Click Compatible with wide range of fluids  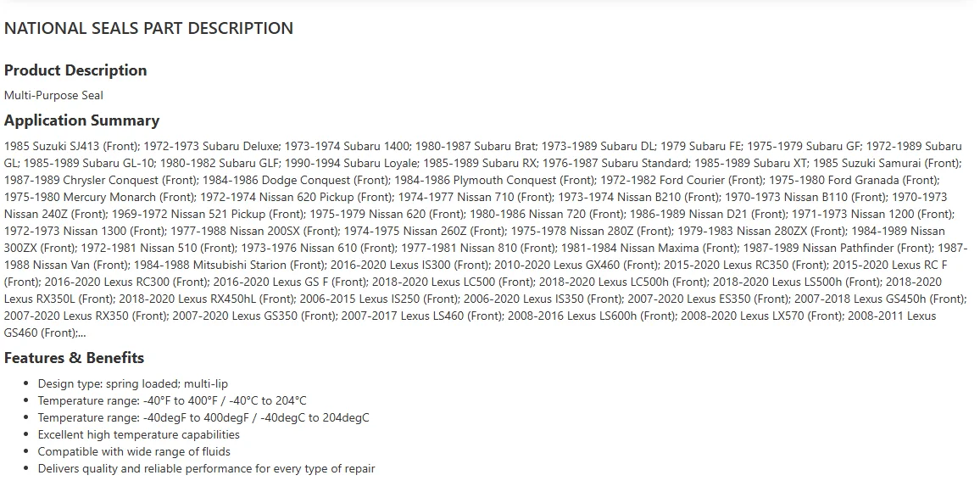[x=134, y=451]
